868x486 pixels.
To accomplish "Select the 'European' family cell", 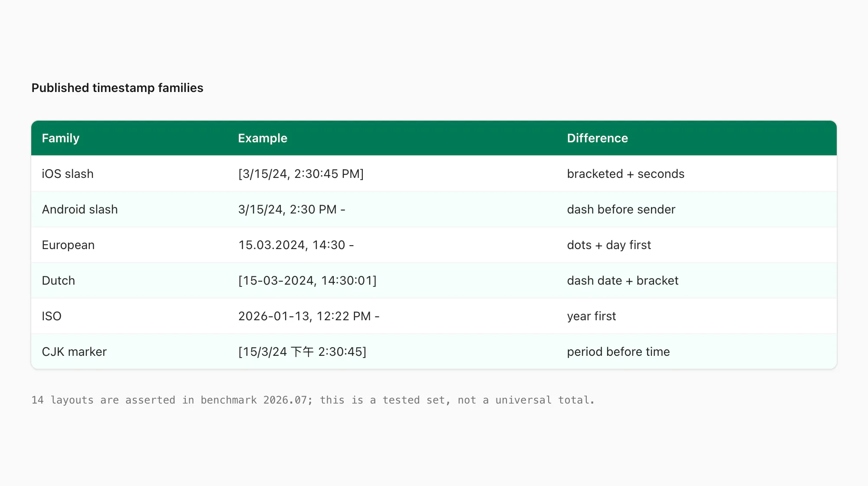I will pos(68,245).
